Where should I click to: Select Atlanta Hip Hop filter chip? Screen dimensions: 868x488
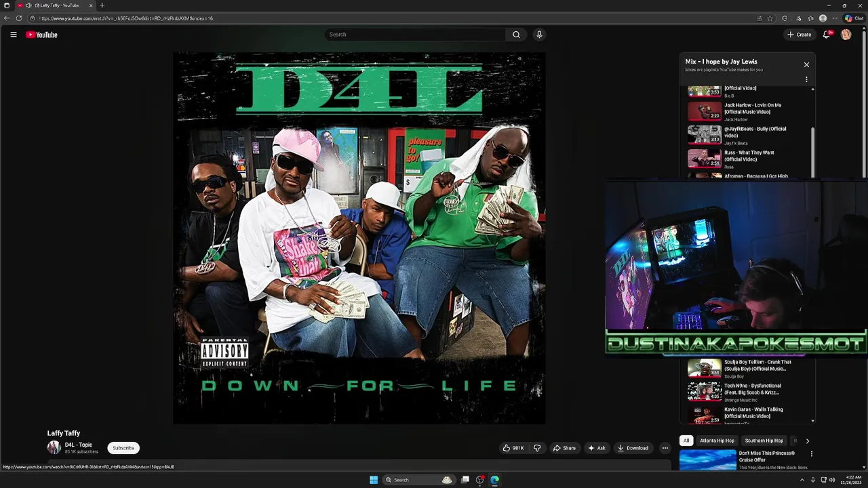(717, 441)
